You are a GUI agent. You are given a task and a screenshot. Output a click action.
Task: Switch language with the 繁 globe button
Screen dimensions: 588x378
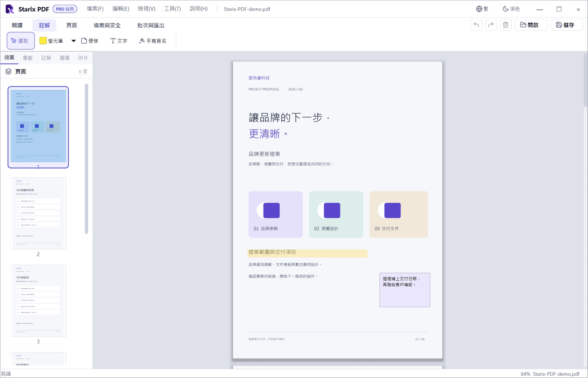[482, 9]
